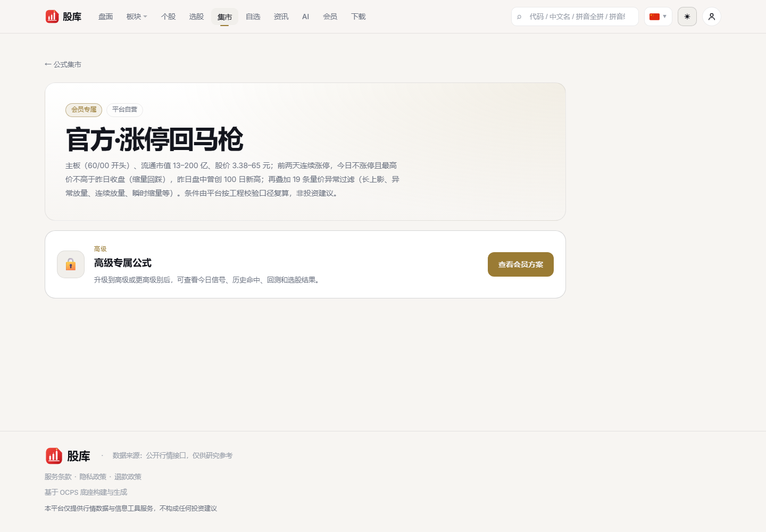766x532 pixels.
Task: Open the 隐私政策 footer link
Action: (93, 477)
